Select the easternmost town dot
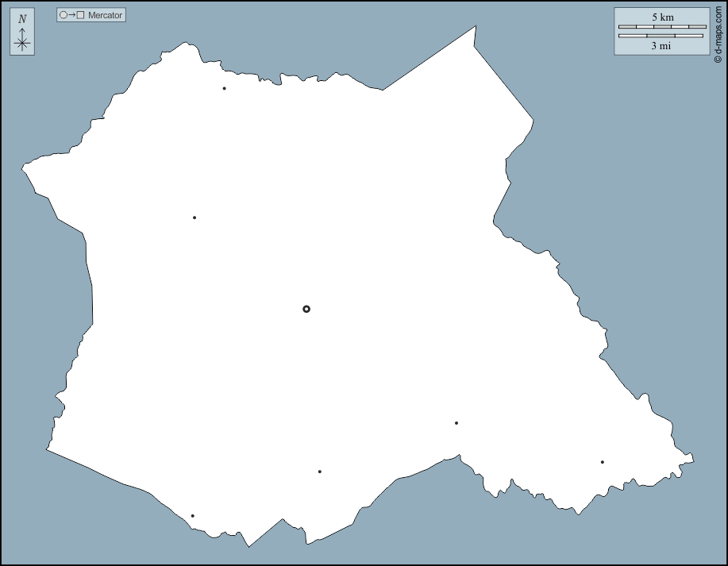This screenshot has height=566, width=728. pyautogui.click(x=603, y=462)
